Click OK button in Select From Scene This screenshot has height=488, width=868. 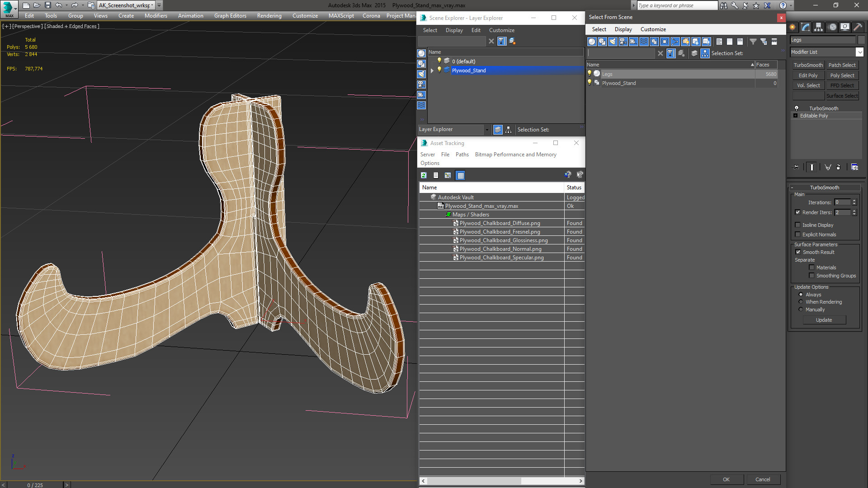[x=726, y=479]
